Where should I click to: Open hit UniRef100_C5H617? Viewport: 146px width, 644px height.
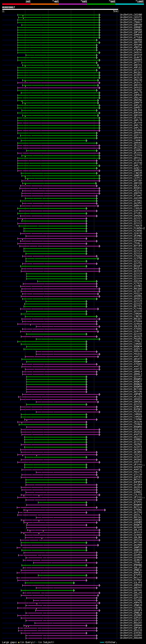[x=131, y=22]
